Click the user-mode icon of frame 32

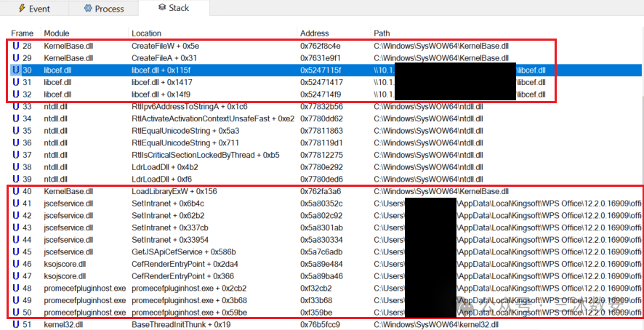point(16,94)
